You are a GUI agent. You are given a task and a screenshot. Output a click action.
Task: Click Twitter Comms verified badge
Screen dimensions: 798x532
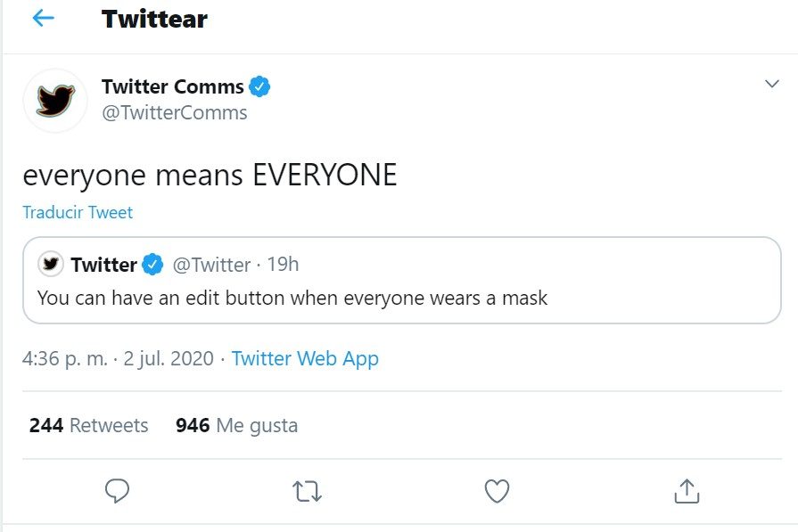click(259, 87)
